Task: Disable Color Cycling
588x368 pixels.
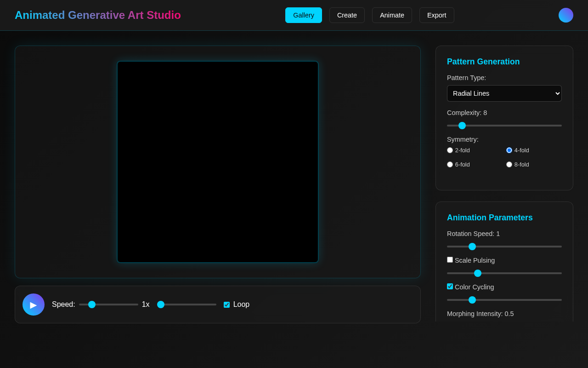Action: pyautogui.click(x=450, y=286)
